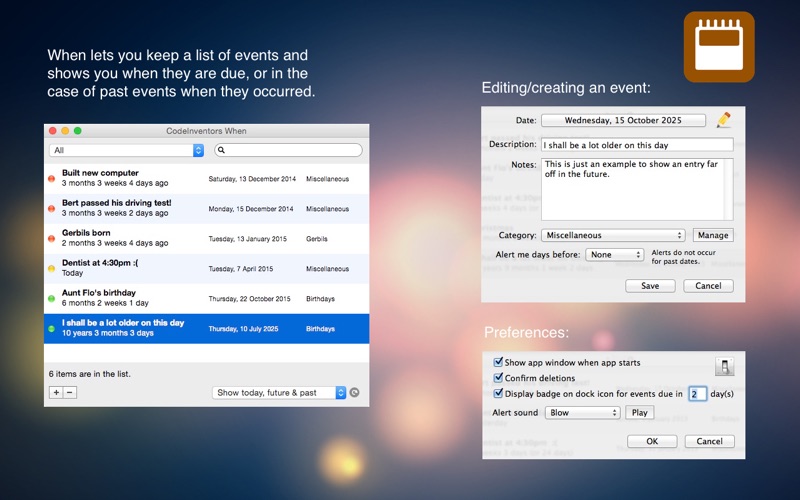Viewport: 800px width, 500px height.
Task: Click green dot beside I shall be a lot older
Action: 52,329
